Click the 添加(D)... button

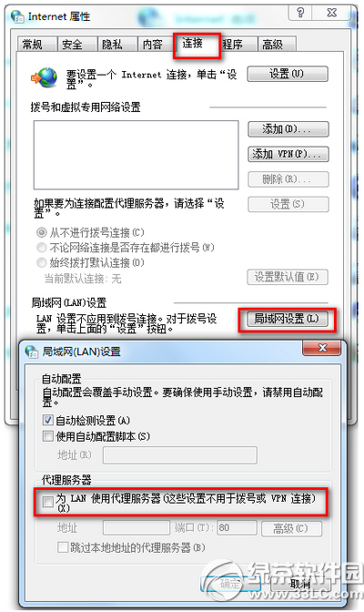(288, 129)
